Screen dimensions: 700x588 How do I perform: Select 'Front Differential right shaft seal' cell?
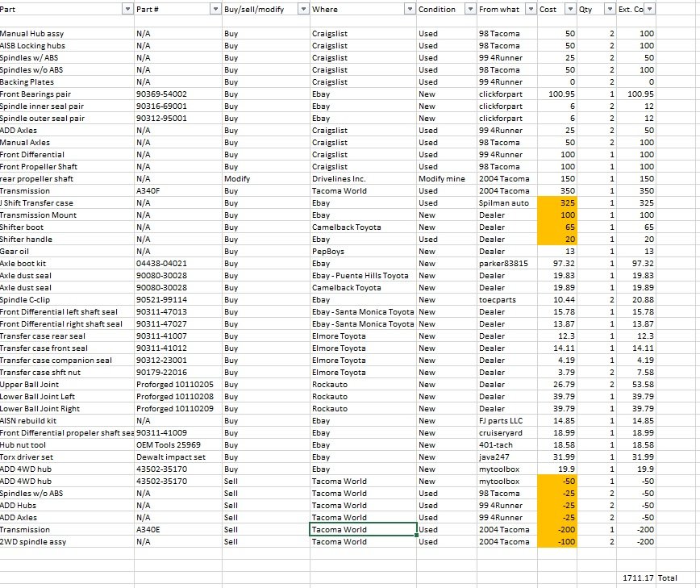point(66,323)
